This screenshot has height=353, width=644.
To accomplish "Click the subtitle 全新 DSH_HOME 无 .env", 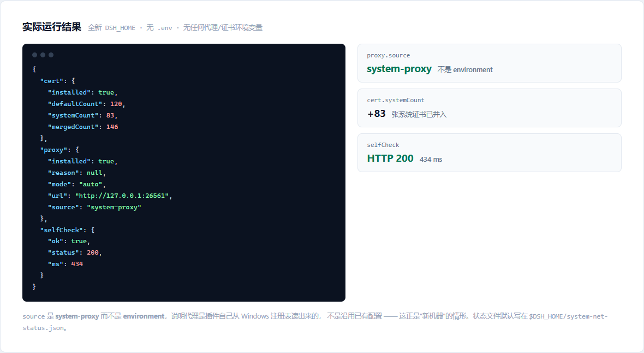I will click(175, 27).
